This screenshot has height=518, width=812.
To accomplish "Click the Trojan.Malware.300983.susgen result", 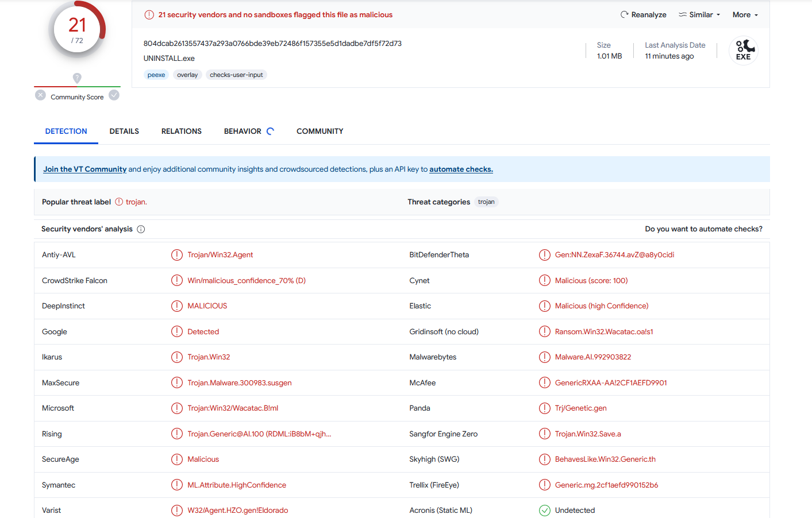I will [240, 383].
